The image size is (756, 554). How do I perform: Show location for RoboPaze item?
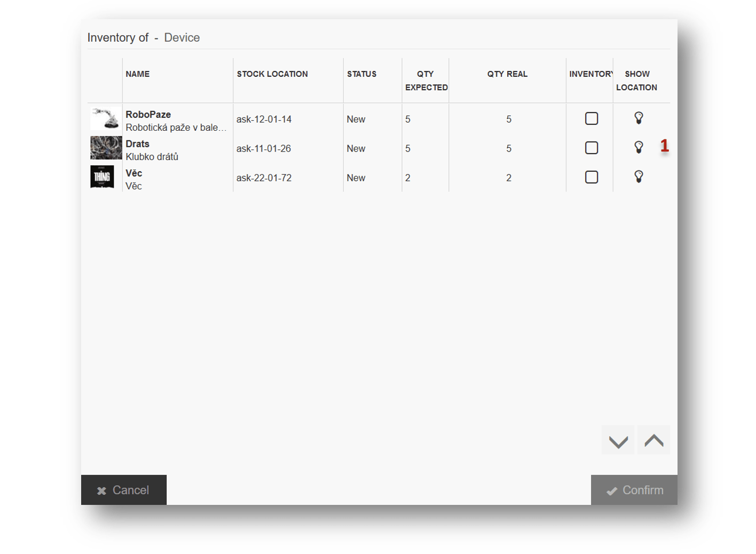[639, 118]
